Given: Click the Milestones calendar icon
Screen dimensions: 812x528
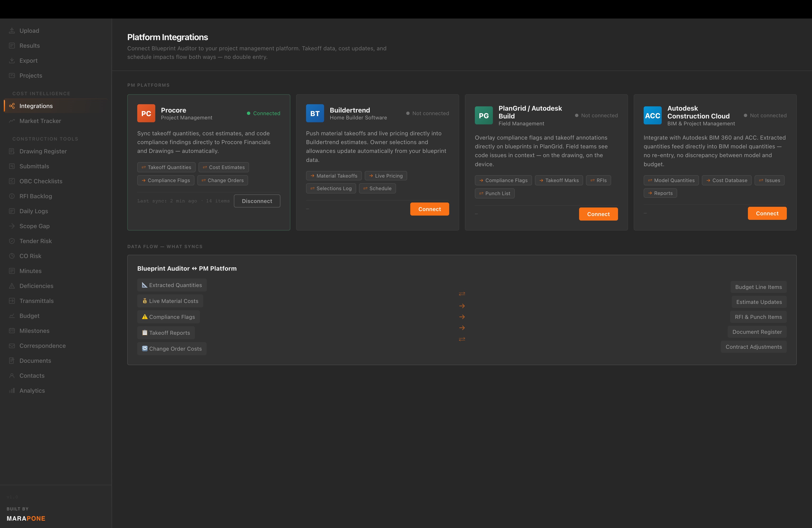Looking at the screenshot, I should [12, 331].
